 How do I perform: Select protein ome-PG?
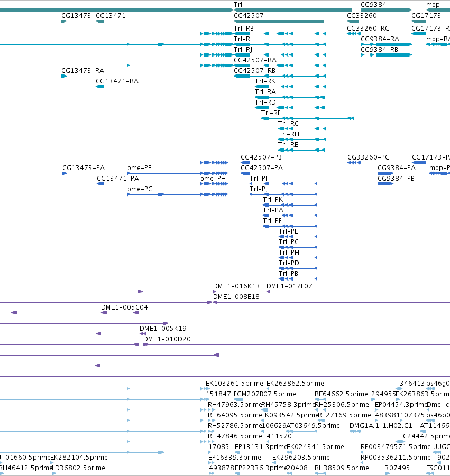pos(140,189)
